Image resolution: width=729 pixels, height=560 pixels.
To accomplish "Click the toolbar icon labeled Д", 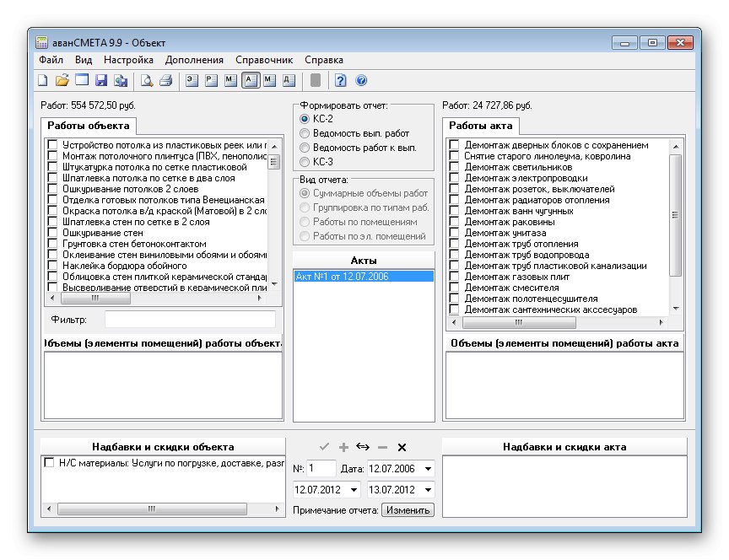I will pyautogui.click(x=289, y=81).
